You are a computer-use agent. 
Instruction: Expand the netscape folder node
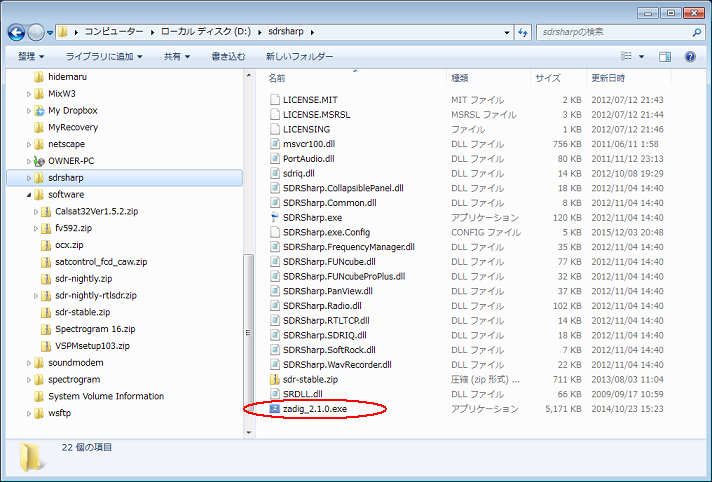[x=29, y=144]
